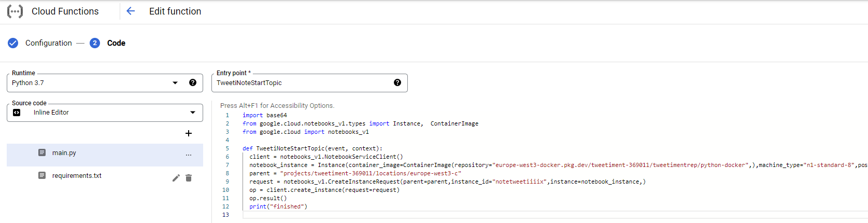Add a new file with plus icon
Image resolution: width=868 pixels, height=223 pixels.
[189, 133]
